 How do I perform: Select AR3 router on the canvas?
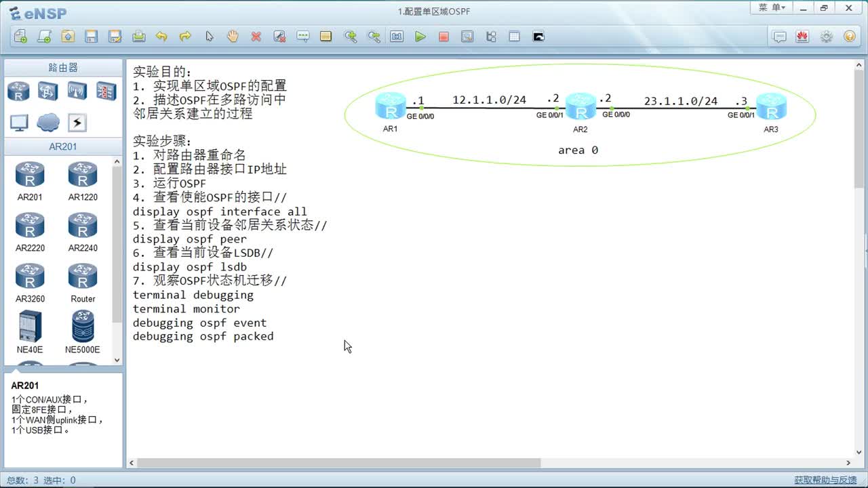(x=771, y=107)
